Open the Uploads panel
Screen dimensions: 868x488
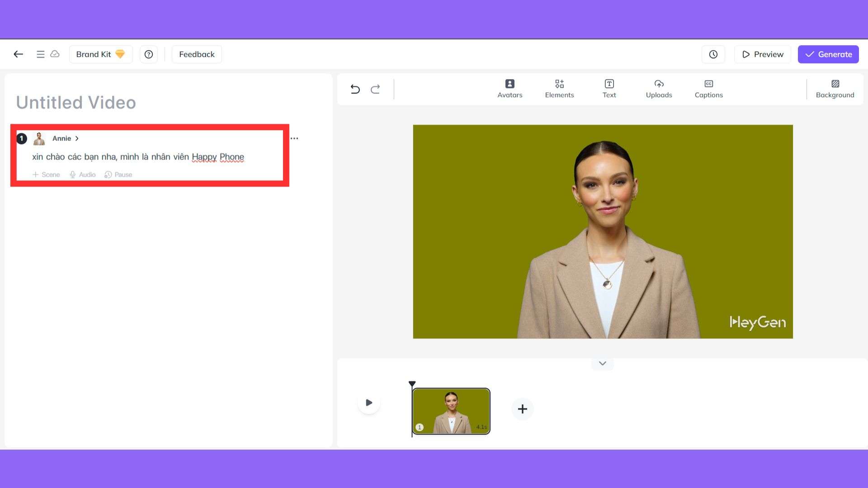[659, 89]
